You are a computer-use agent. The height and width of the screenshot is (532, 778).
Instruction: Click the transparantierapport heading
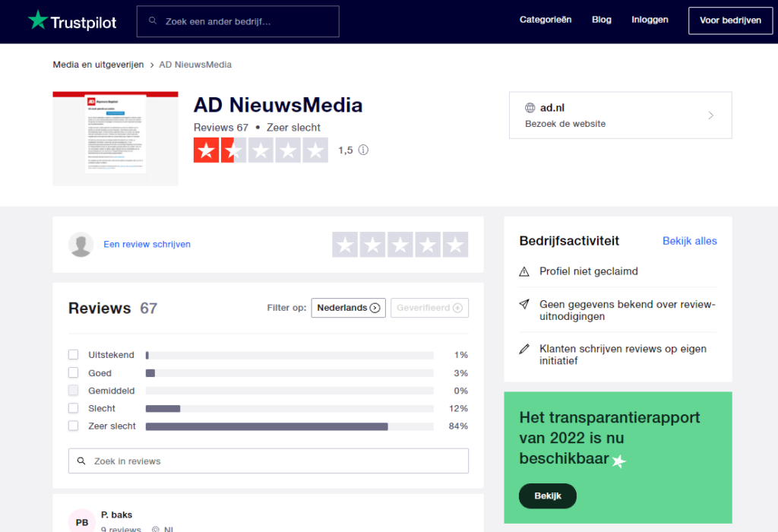coord(609,438)
